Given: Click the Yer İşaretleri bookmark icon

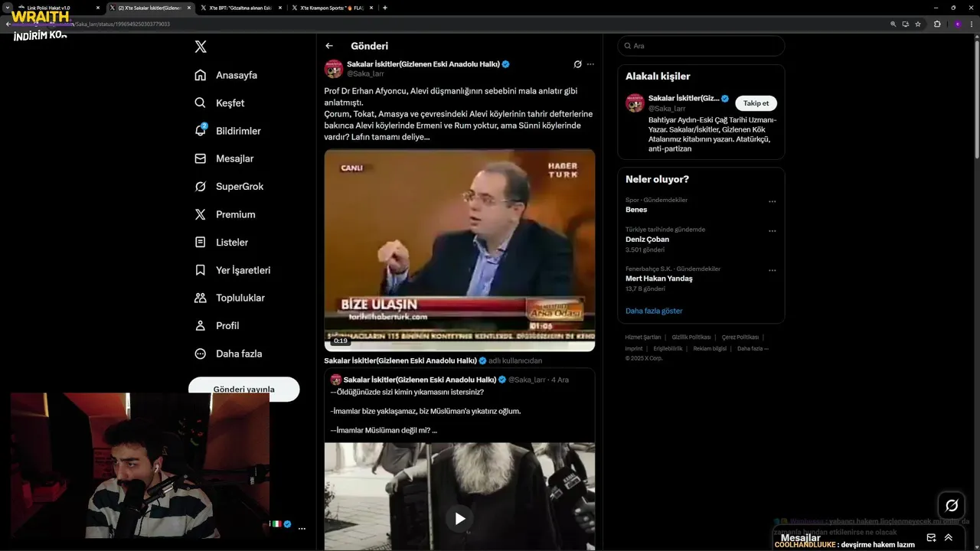Looking at the screenshot, I should coord(201,270).
